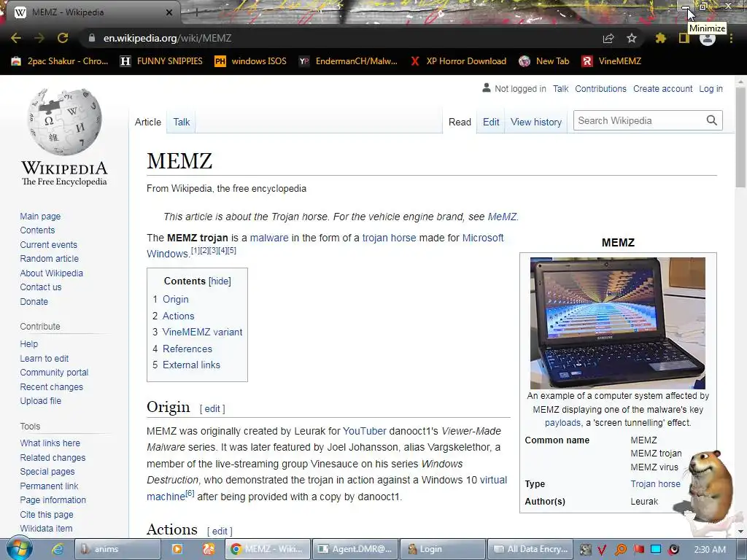Open the VineMEMZ bookmark
Viewport: 747px width, 560px height.
612,61
